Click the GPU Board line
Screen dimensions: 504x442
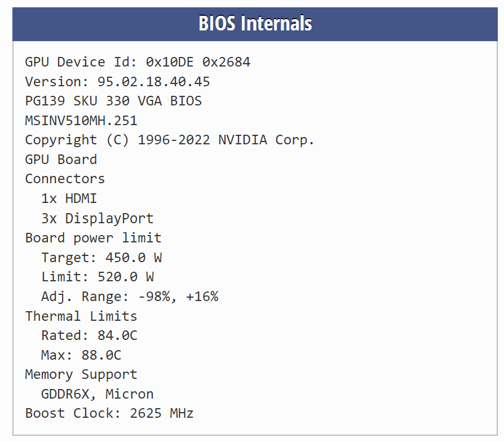point(61,160)
